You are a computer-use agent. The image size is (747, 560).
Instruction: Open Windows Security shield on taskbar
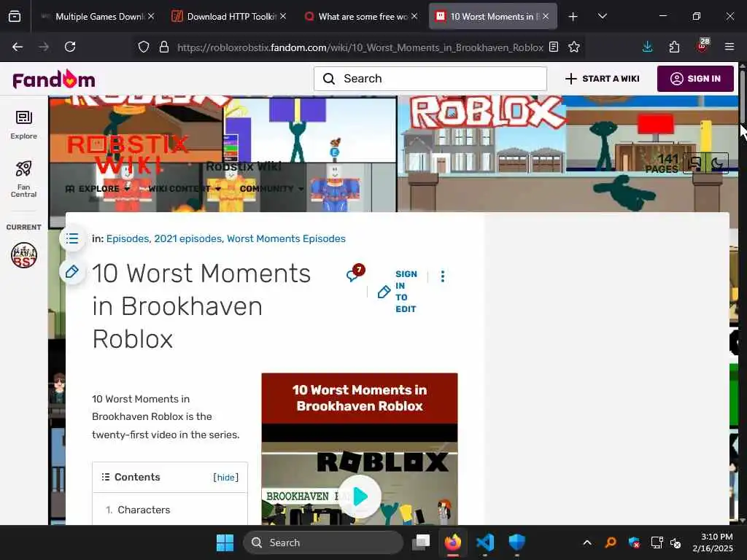pos(517,542)
